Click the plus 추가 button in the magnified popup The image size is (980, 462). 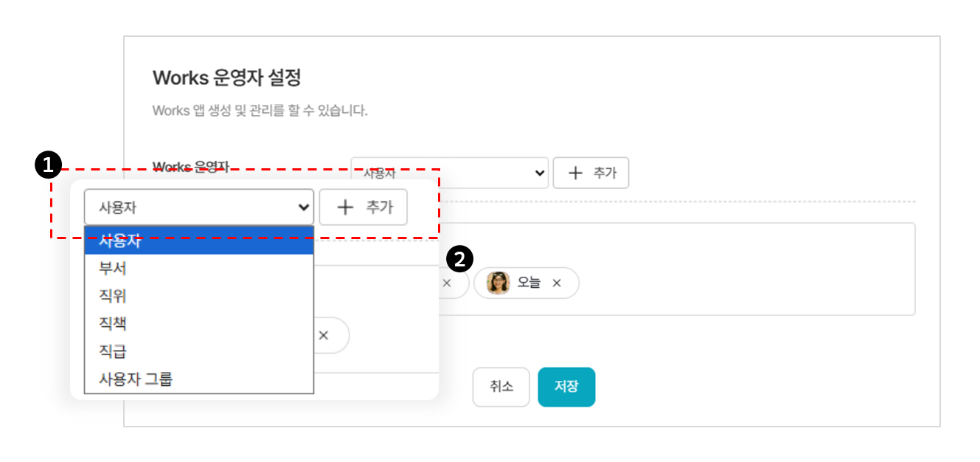(x=363, y=207)
